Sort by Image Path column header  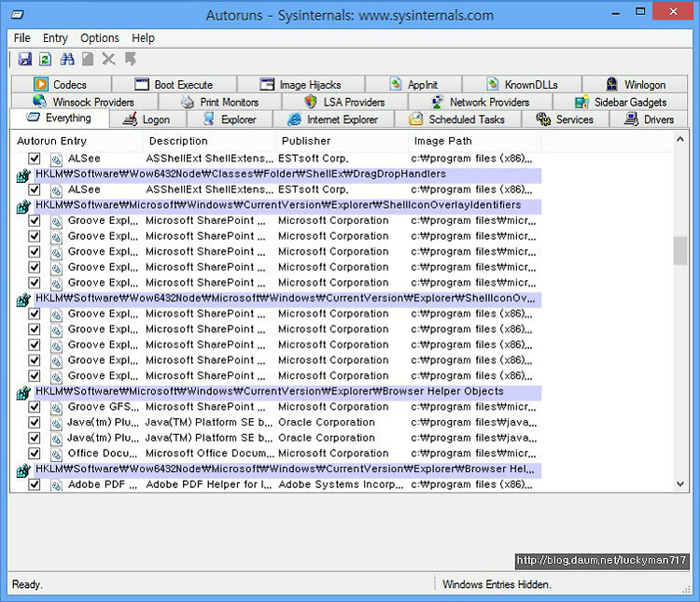[x=474, y=141]
